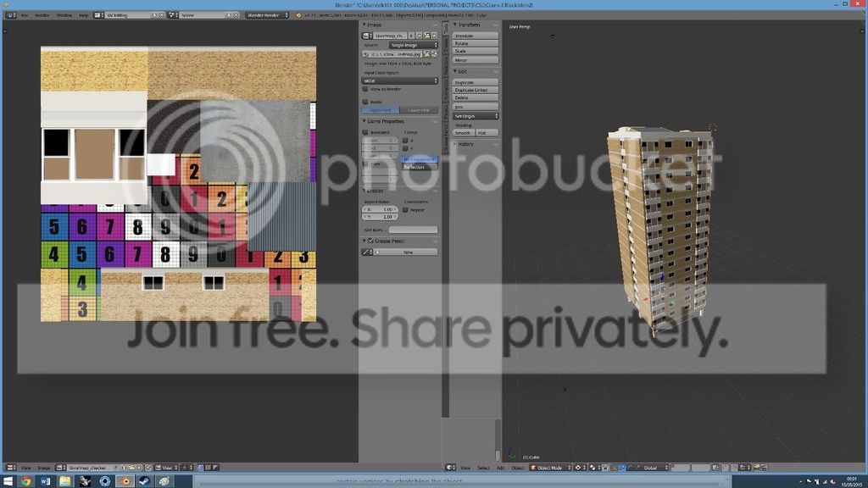The image size is (868, 488).
Task: Select the Lower First field order
Action: pos(419,110)
